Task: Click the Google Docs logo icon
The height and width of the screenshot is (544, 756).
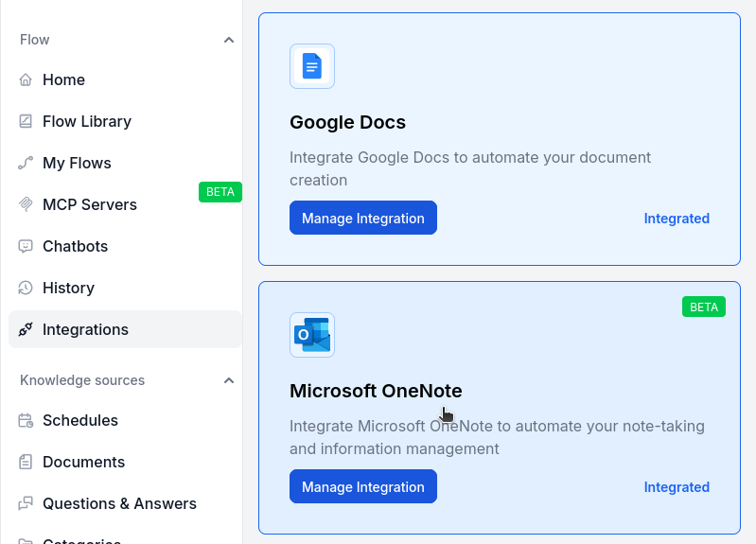Action: pyautogui.click(x=312, y=66)
